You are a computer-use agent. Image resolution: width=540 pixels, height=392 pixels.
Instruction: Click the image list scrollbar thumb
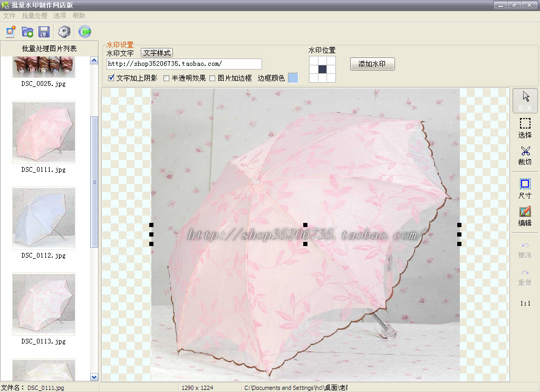[x=94, y=182]
